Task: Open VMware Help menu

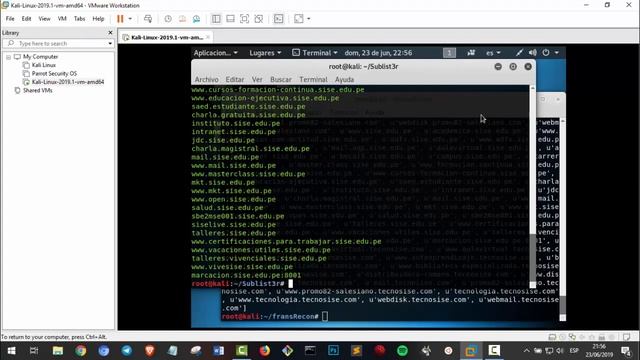Action: pyautogui.click(x=98, y=19)
